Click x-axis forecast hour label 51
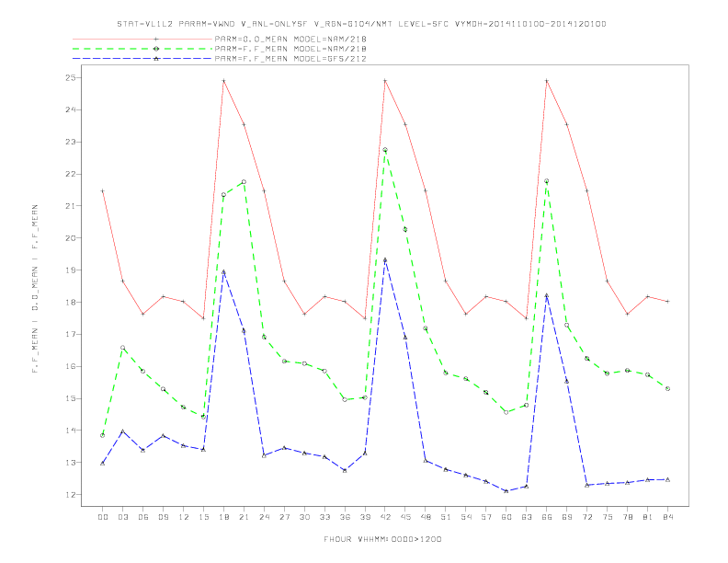728x563 pixels. point(446,517)
